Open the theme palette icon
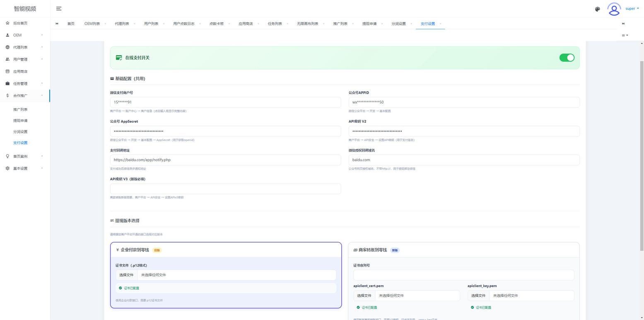Viewport: 644px width, 320px height. point(597,9)
